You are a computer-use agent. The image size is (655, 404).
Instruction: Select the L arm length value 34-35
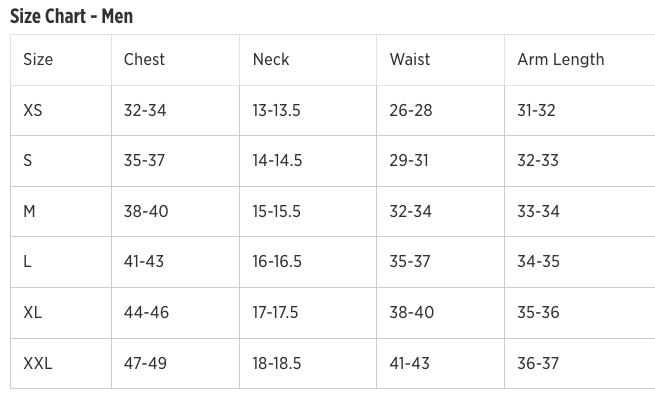point(538,261)
